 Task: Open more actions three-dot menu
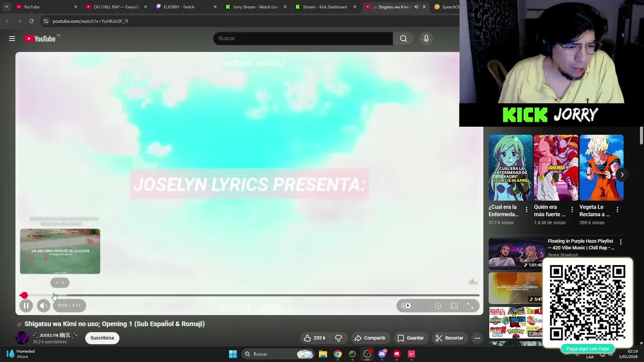coord(477,338)
